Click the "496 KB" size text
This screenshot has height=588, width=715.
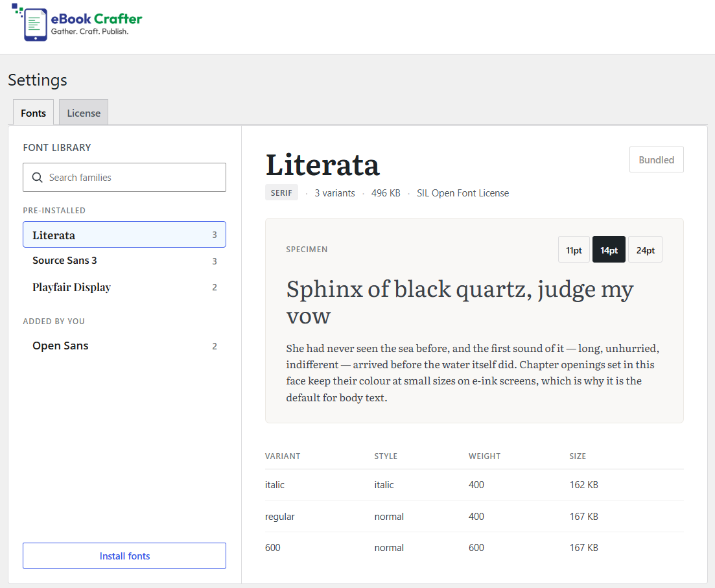click(386, 193)
